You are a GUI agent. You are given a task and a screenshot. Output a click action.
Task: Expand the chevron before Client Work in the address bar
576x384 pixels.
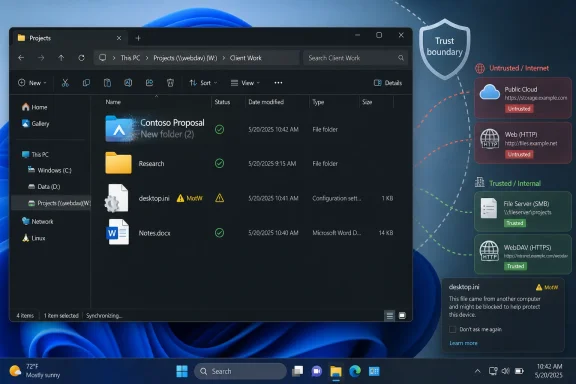pos(223,58)
